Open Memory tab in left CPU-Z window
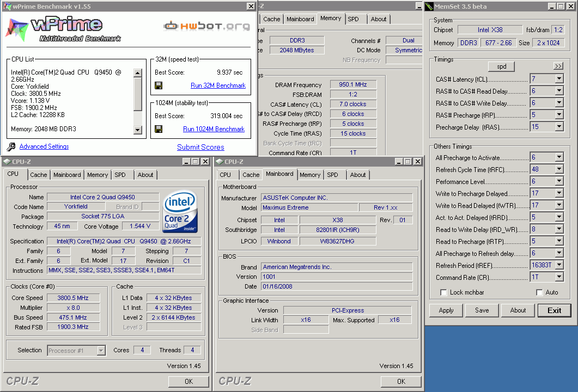Image resolution: width=578 pixels, height=392 pixels. [98, 175]
